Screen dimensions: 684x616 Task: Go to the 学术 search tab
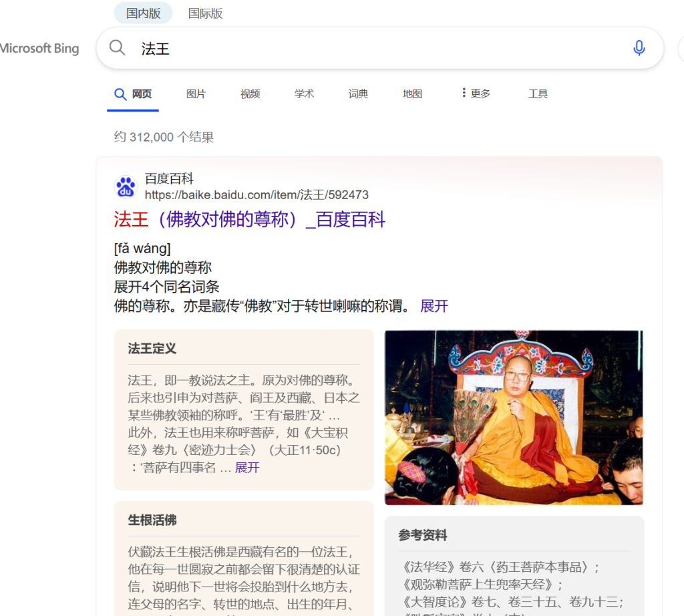304,94
